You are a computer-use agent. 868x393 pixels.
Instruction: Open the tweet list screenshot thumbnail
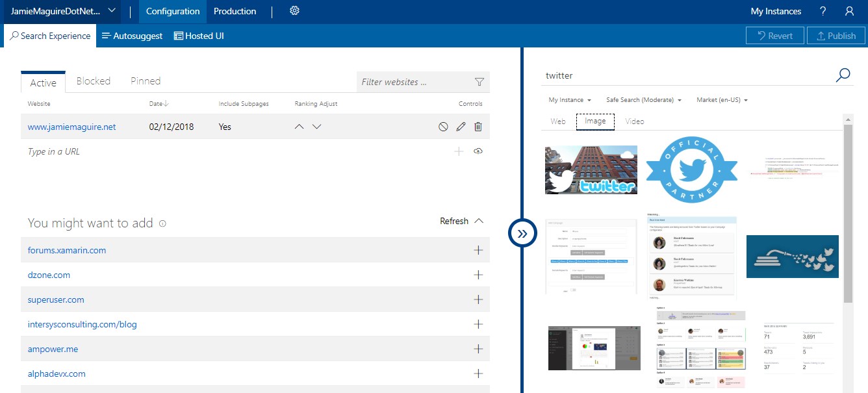692,256
